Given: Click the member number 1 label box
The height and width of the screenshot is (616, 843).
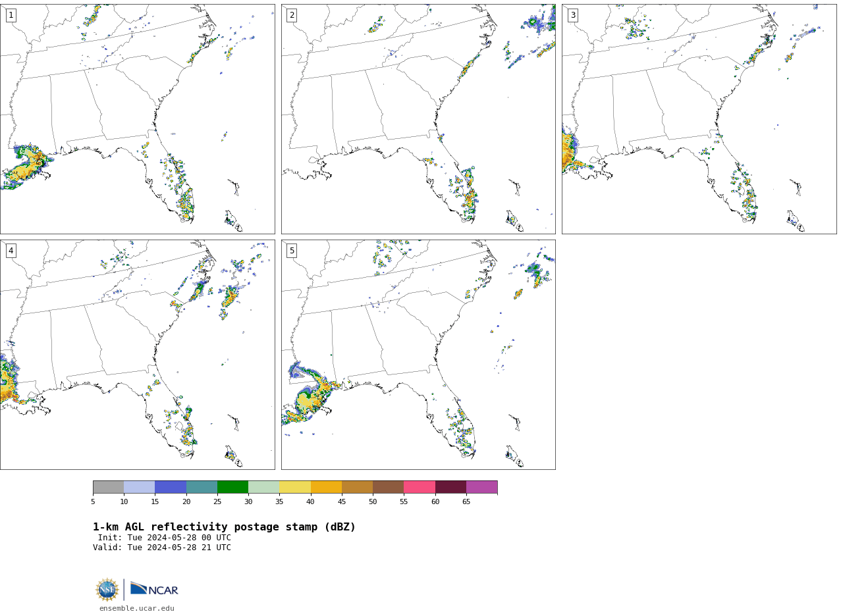Looking at the screenshot, I should coord(11,15).
